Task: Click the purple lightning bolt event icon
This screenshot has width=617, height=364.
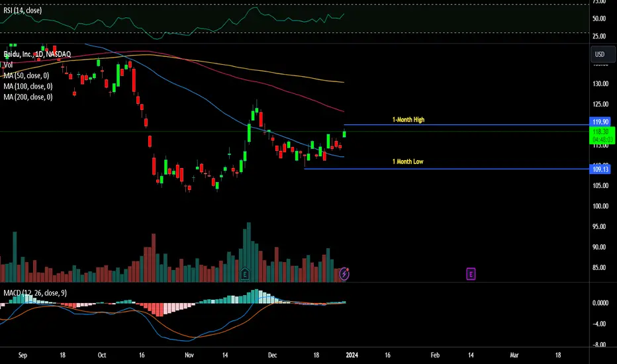Action: coord(344,273)
